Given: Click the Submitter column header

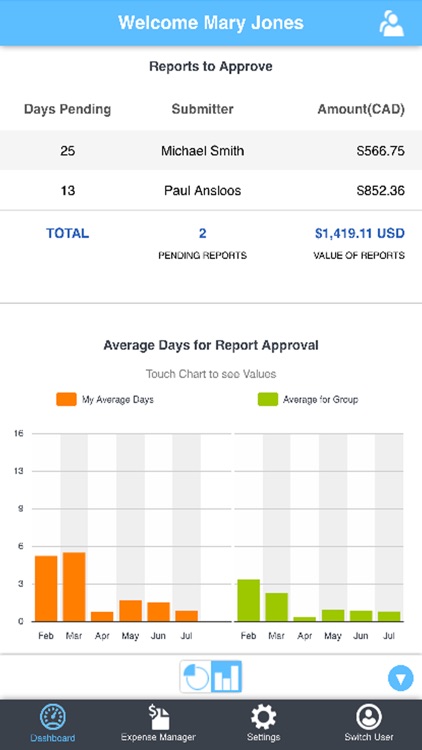Looking at the screenshot, I should (x=202, y=109).
